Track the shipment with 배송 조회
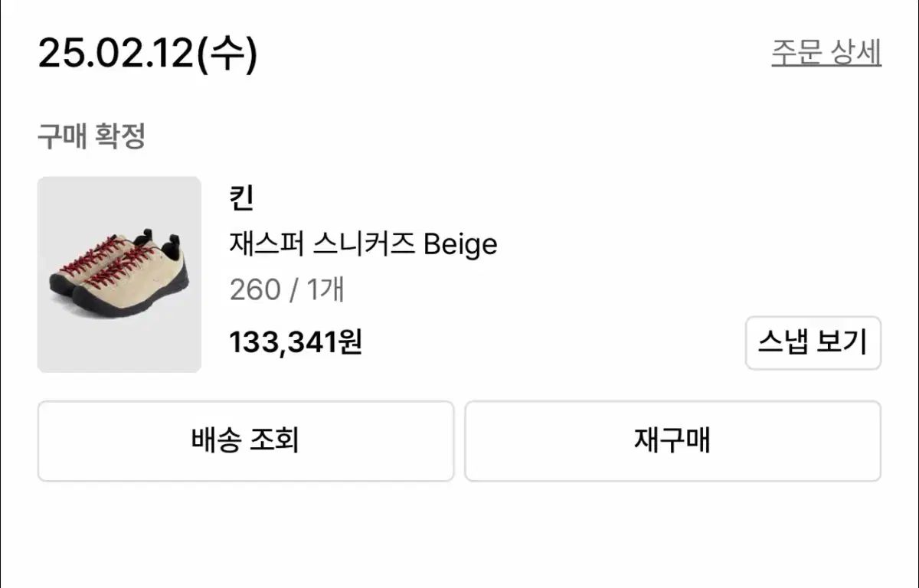The image size is (919, 588). coord(245,440)
